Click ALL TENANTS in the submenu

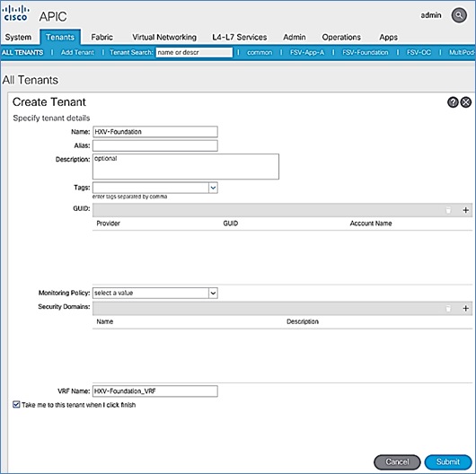(x=22, y=52)
